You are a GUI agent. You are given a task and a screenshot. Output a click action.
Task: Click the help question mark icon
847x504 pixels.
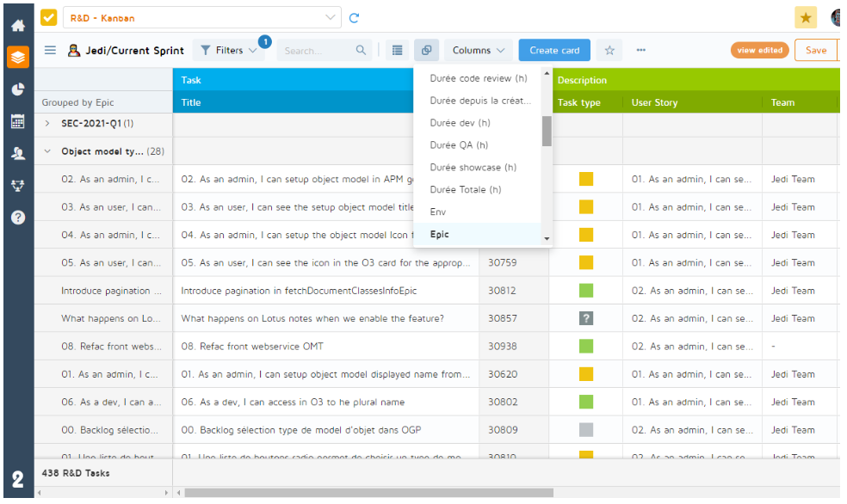[17, 217]
